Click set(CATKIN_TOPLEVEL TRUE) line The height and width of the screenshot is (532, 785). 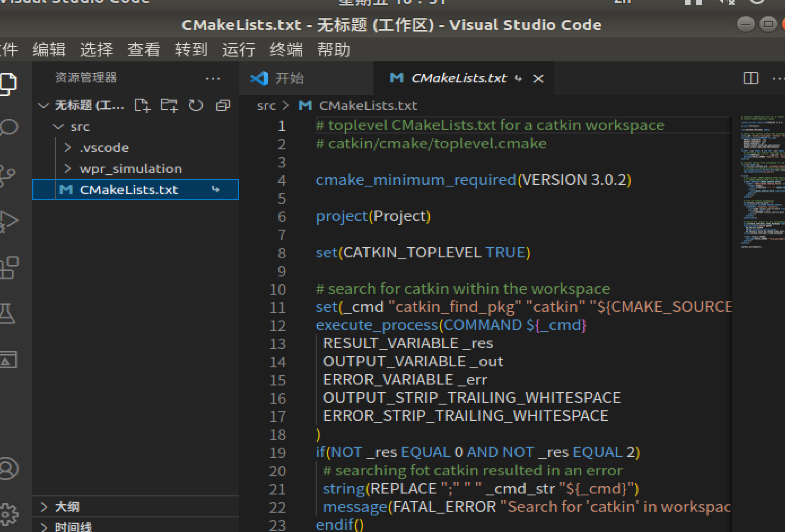(x=423, y=253)
